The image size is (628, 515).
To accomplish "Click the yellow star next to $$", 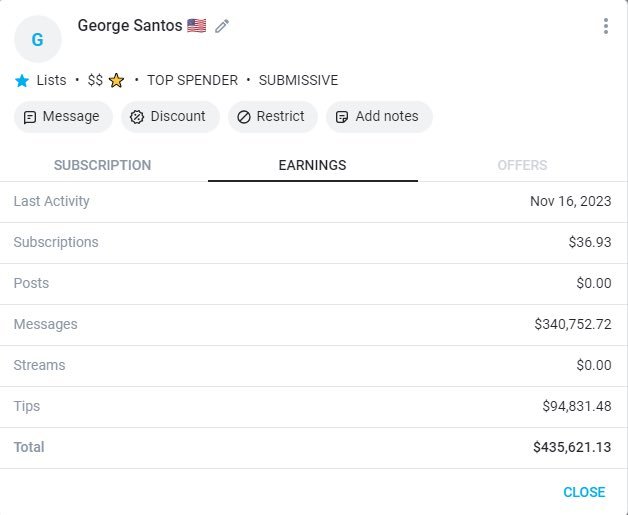I will [117, 80].
